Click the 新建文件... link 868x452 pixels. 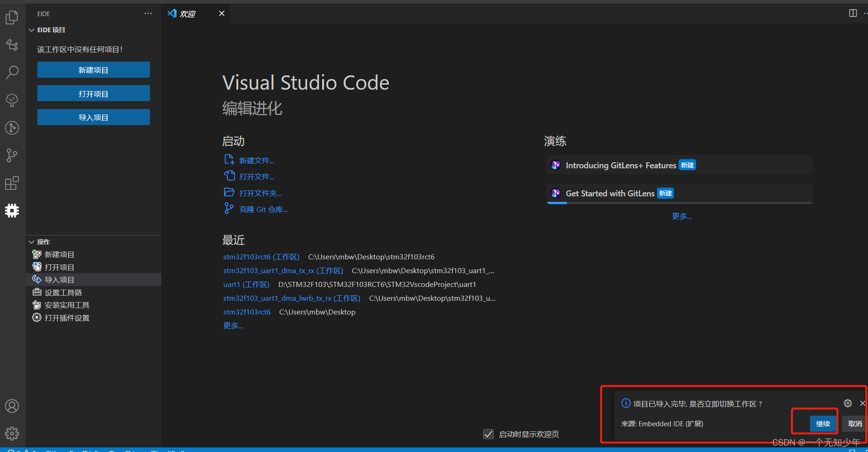coord(257,160)
